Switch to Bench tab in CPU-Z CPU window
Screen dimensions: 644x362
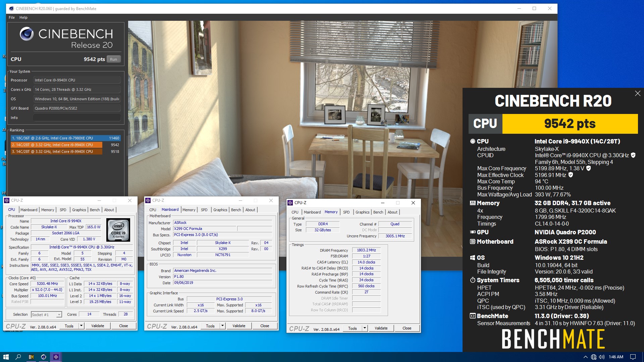[95, 210]
